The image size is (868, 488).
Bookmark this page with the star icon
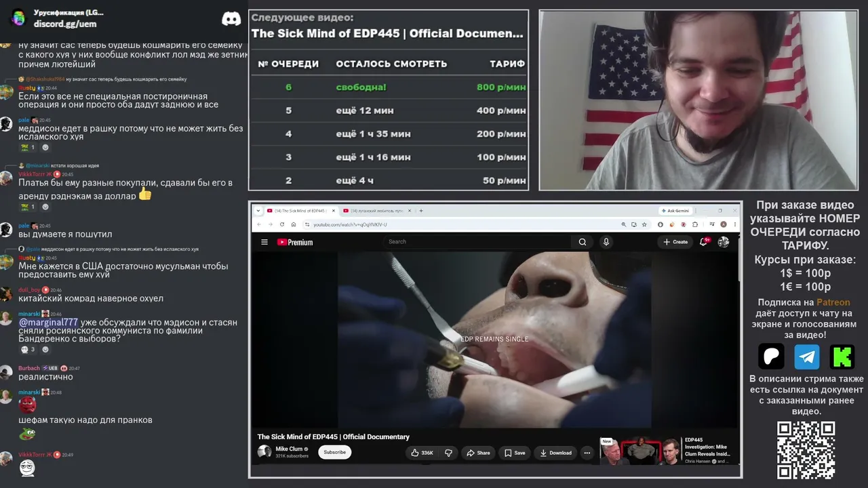point(644,224)
